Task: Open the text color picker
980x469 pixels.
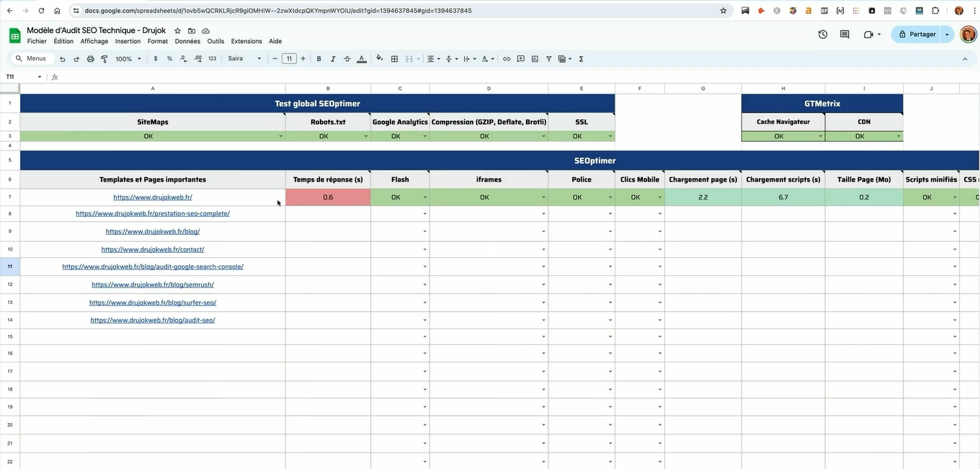Action: tap(362, 59)
